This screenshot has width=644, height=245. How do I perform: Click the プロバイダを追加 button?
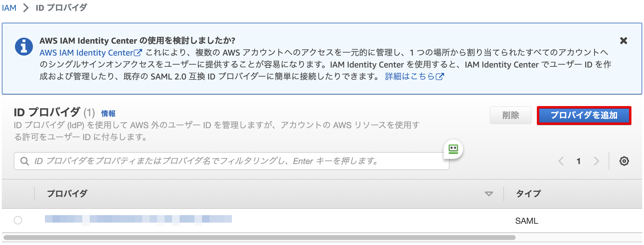coord(584,115)
